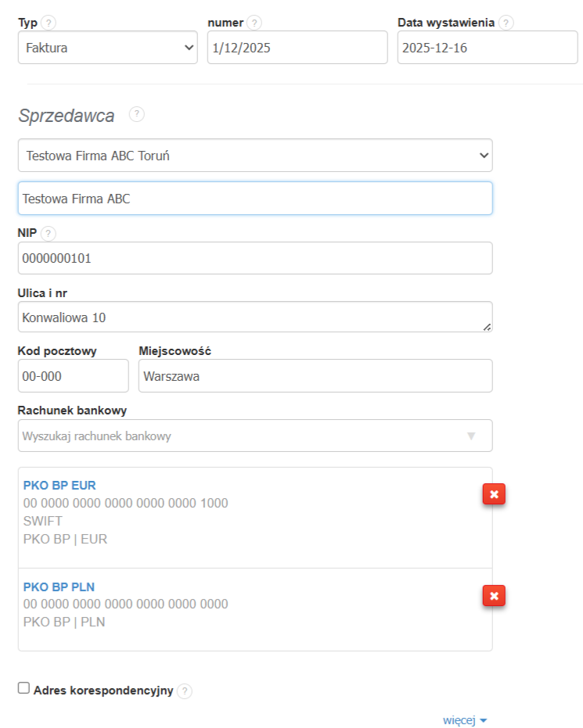Click help icon next to Data wystawienia
This screenshot has width=583, height=728.
pos(506,23)
